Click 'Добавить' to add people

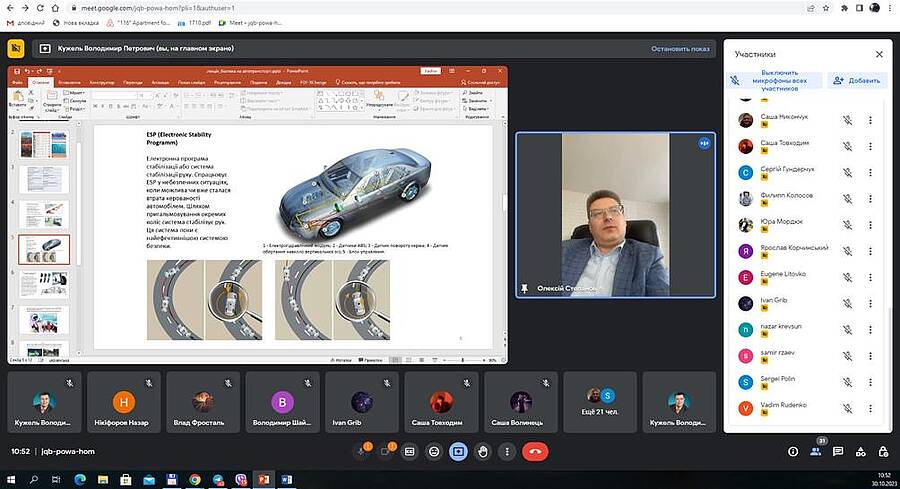857,80
